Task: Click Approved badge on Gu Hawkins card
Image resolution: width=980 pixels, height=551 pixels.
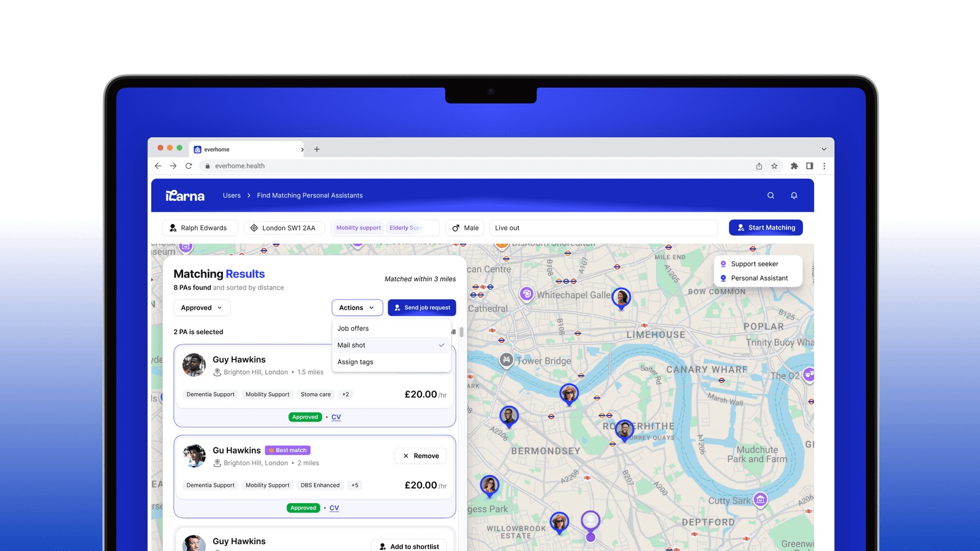Action: coord(303,508)
